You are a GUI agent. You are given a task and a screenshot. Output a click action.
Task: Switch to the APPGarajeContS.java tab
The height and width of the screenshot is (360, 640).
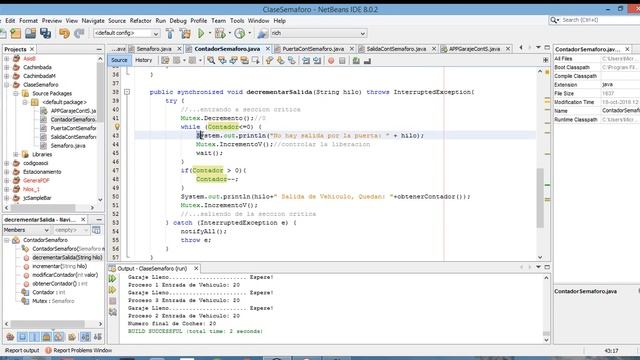point(474,49)
